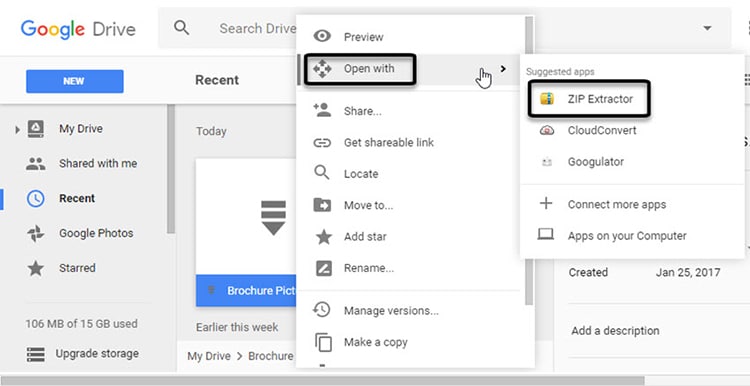
Task: Click the Upgrade storage link
Action: pyautogui.click(x=97, y=354)
